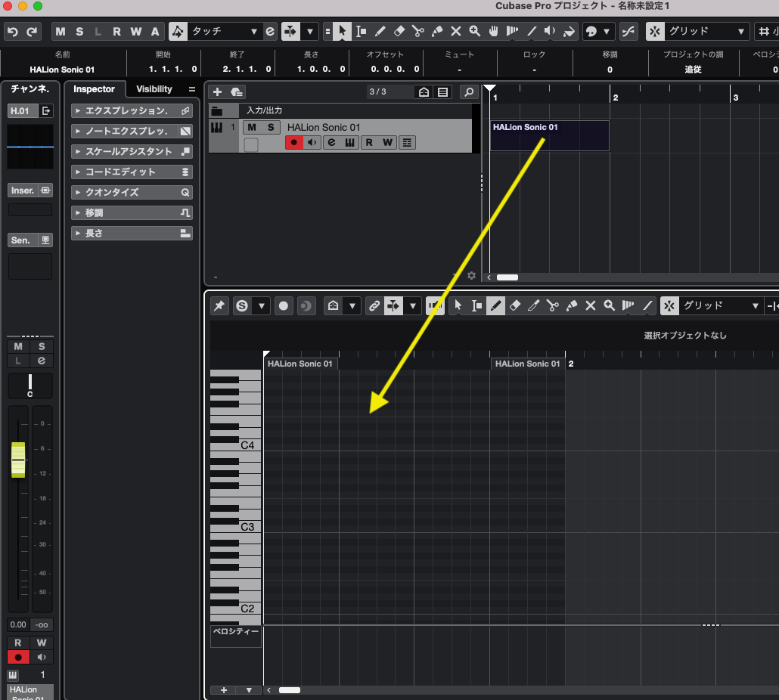The width and height of the screenshot is (779, 700).
Task: Click the channel volume fader handle
Action: click(x=18, y=460)
